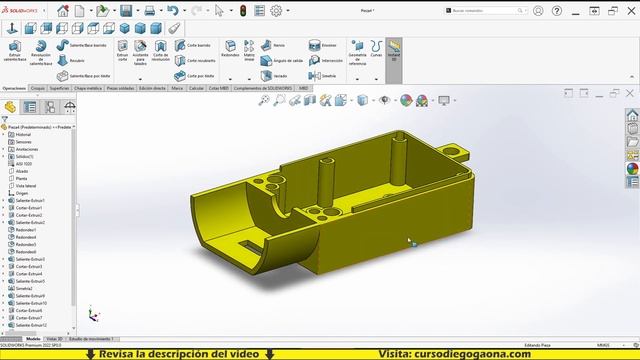Select the Corte de revolución tool

point(160,51)
